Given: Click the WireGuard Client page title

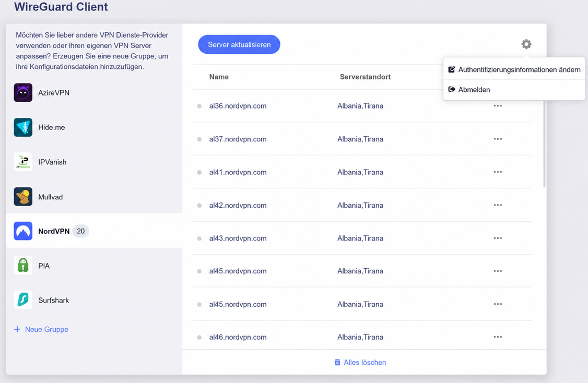Looking at the screenshot, I should point(61,7).
